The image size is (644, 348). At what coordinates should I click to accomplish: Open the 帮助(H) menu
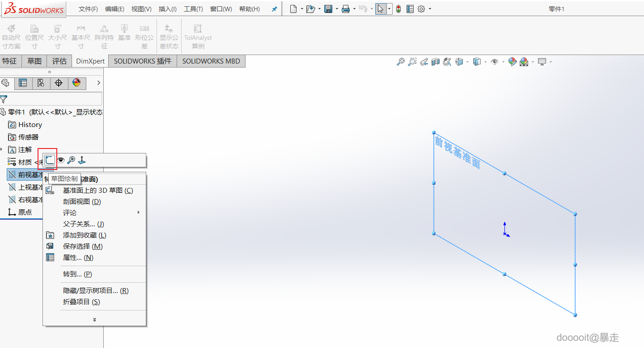pyautogui.click(x=249, y=9)
